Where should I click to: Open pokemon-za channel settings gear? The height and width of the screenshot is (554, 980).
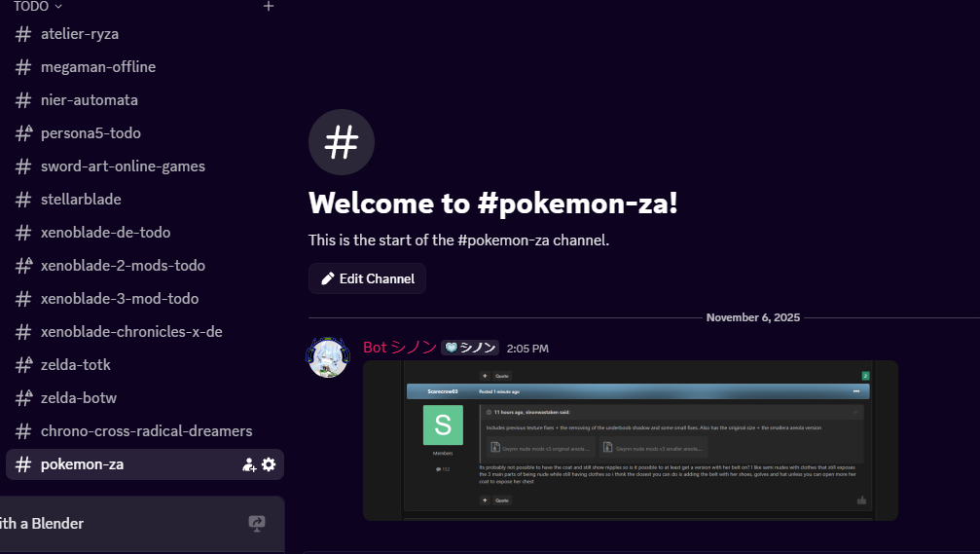[x=269, y=464]
